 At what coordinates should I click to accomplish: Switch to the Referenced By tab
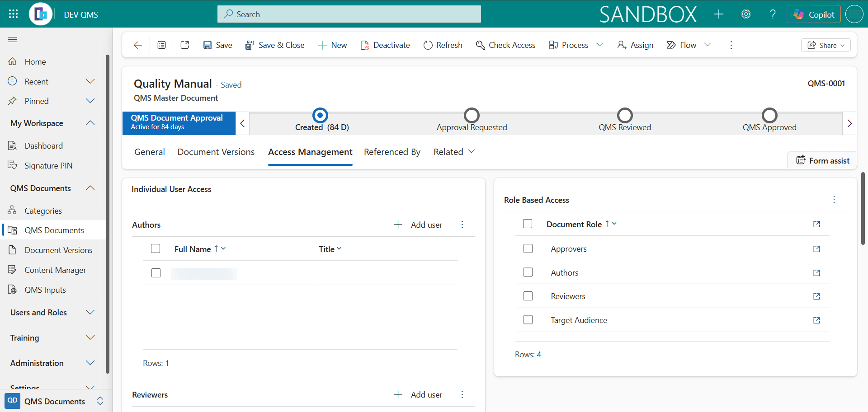click(392, 152)
